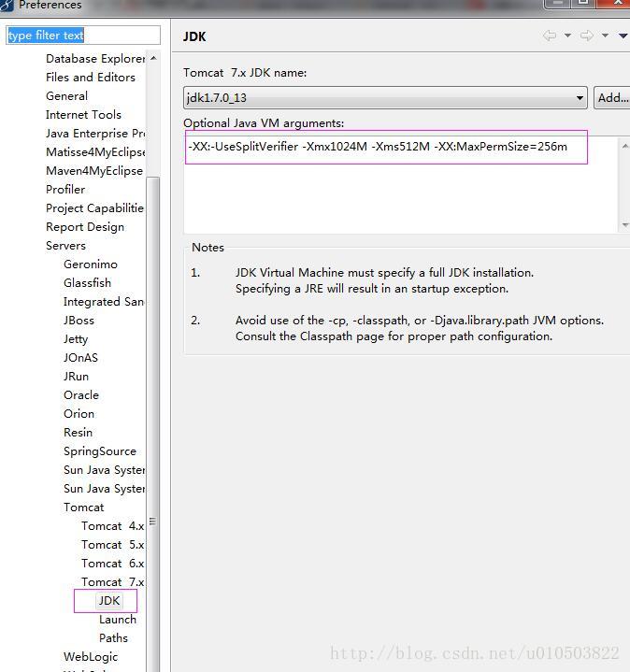The height and width of the screenshot is (672, 630).
Task: Click the Preferences window app icon
Action: click(7, 6)
